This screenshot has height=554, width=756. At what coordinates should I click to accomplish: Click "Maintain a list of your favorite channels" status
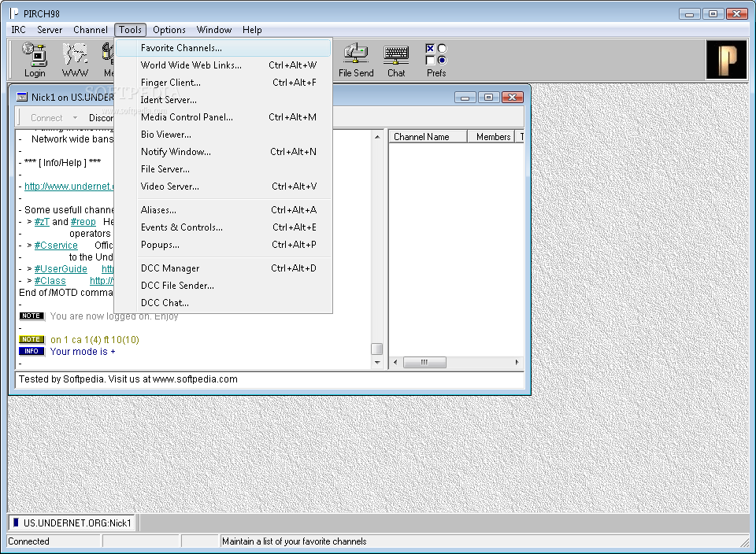294,541
